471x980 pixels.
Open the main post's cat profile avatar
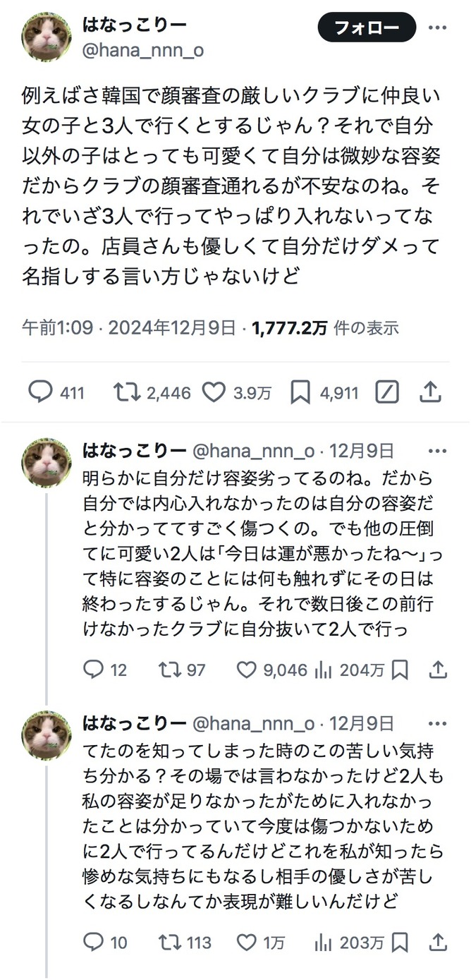(47, 36)
